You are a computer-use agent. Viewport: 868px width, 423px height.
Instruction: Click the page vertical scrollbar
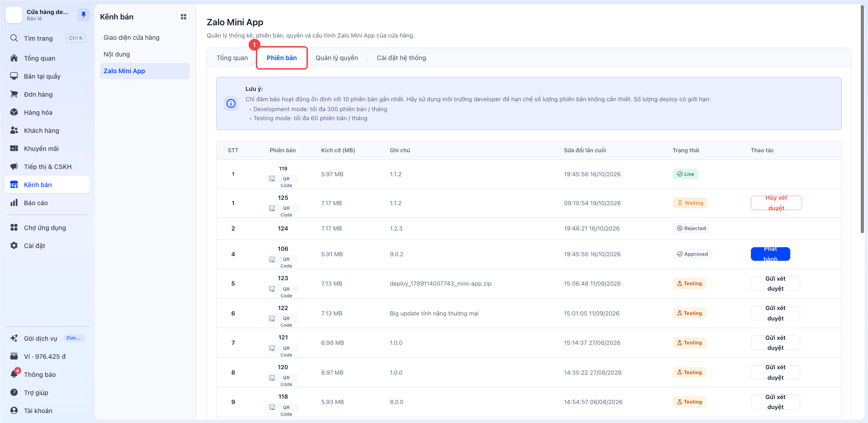[x=863, y=120]
